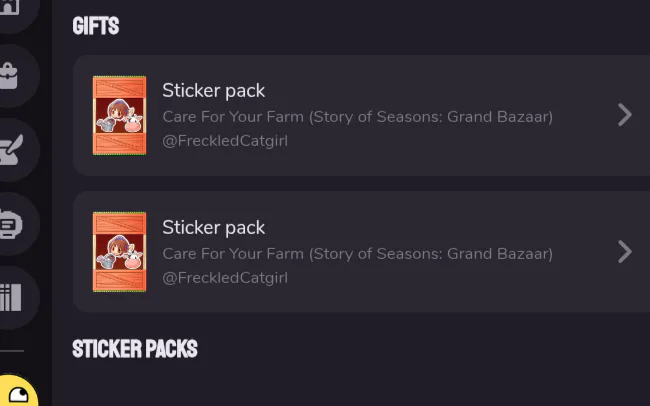
Task: Select first 'Care For Your Farm' description text
Action: pyautogui.click(x=357, y=117)
